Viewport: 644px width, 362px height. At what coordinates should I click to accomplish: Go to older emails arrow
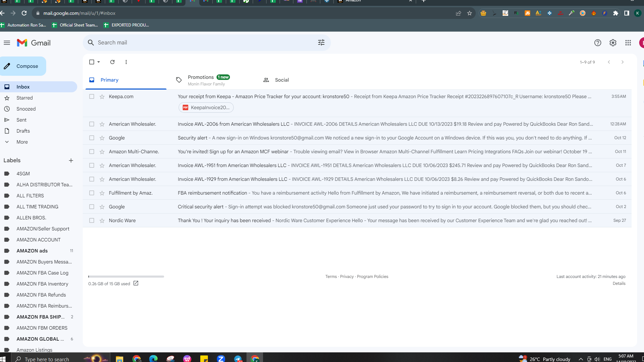pyautogui.click(x=623, y=62)
